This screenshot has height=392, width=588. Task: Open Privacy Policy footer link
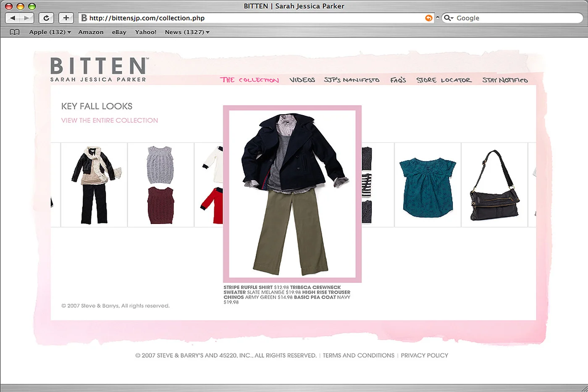[x=424, y=355]
